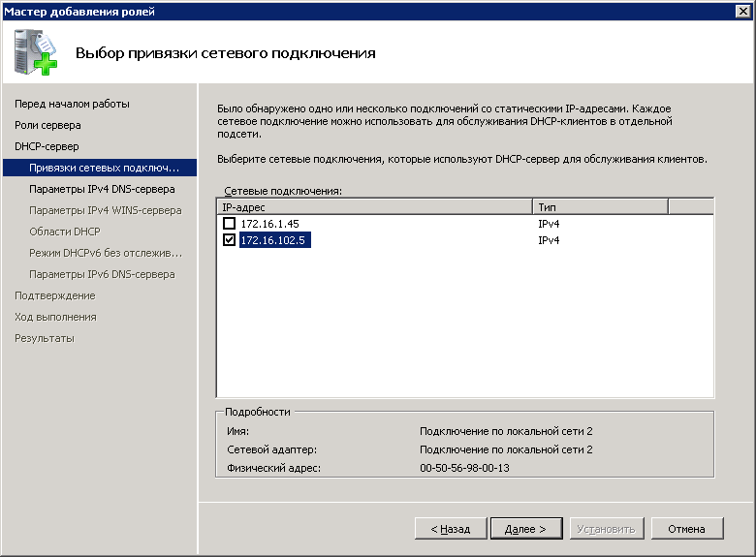Image resolution: width=756 pixels, height=557 pixels.
Task: Click the Далее button
Action: click(526, 529)
